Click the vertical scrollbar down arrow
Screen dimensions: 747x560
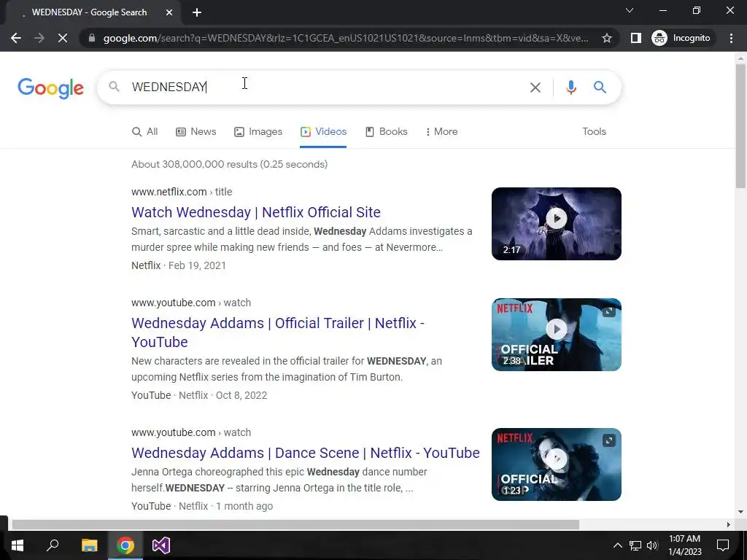click(740, 513)
